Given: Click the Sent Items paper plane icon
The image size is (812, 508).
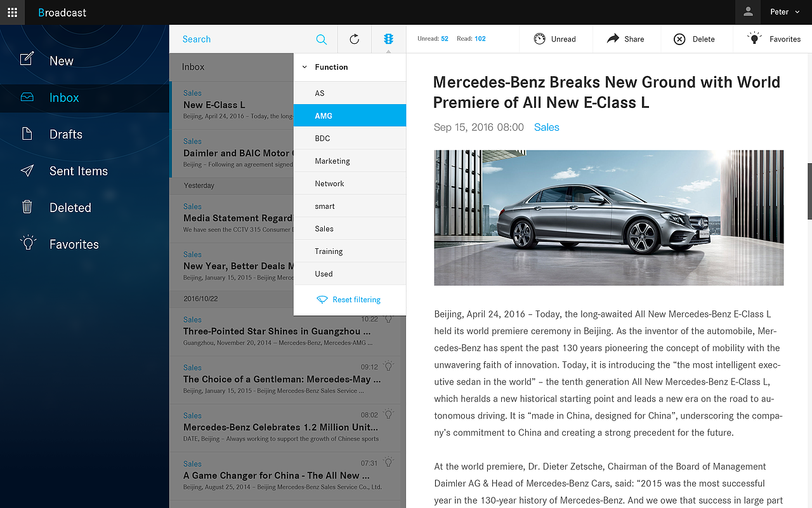Looking at the screenshot, I should (27, 171).
